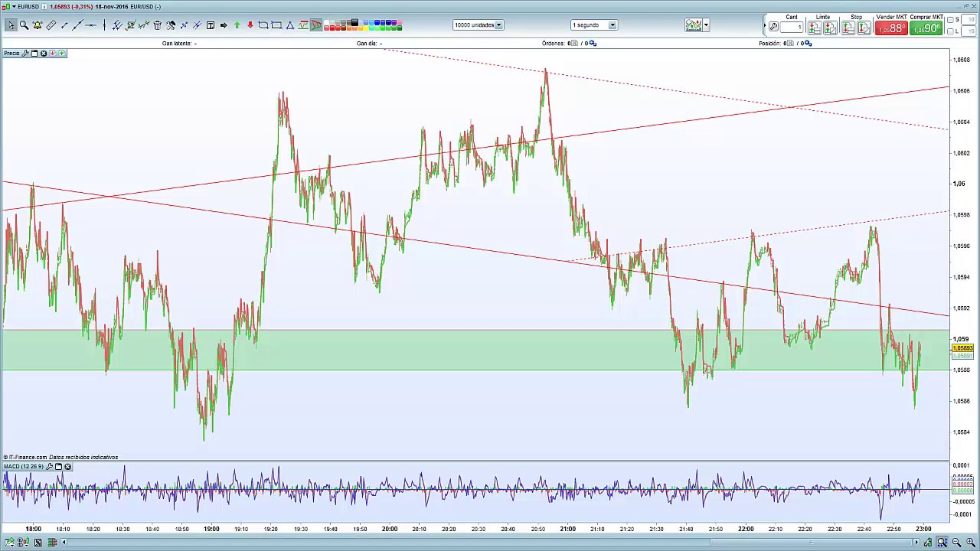Image resolution: width=980 pixels, height=551 pixels.
Task: Remove the MACD indicator panel
Action: [x=67, y=466]
